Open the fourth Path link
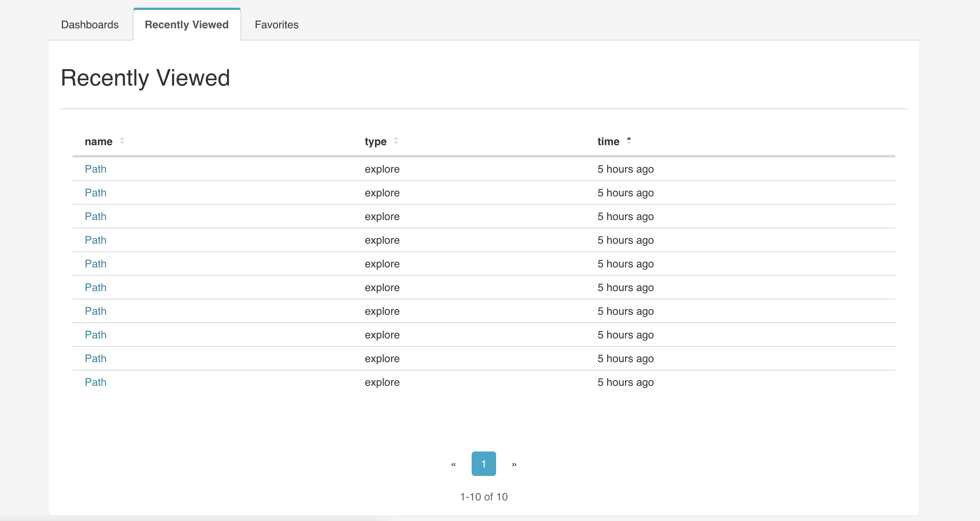The height and width of the screenshot is (521, 980). (x=95, y=240)
